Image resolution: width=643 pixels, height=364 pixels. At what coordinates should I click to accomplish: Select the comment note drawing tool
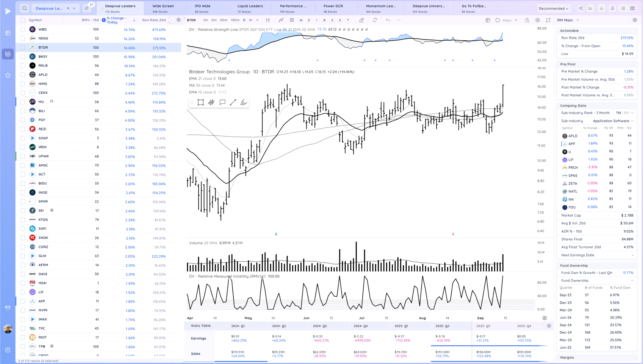222,102
